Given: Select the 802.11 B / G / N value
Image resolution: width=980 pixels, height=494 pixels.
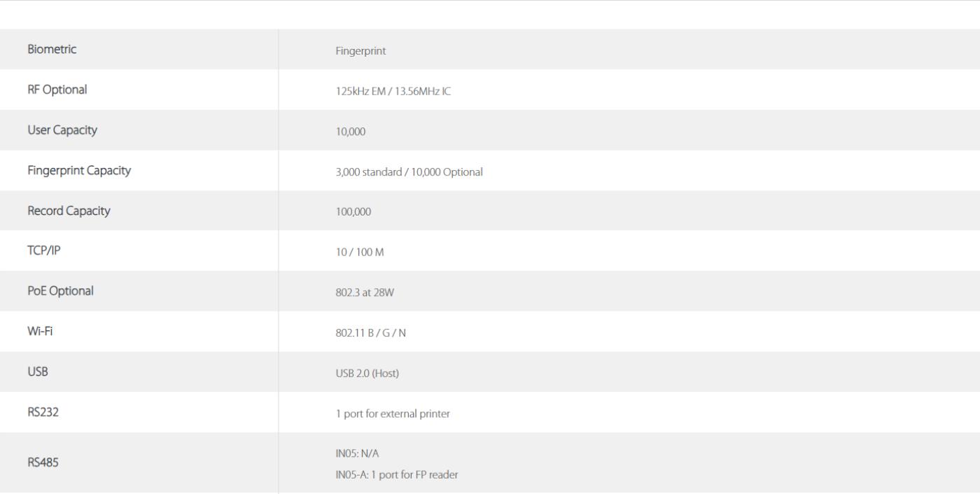Looking at the screenshot, I should [x=371, y=333].
